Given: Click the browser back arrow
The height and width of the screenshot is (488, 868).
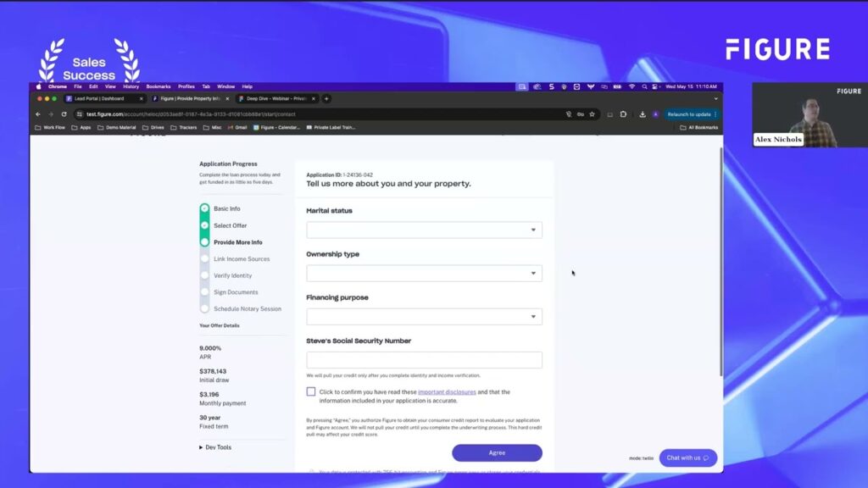Looking at the screenshot, I should pos(38,114).
